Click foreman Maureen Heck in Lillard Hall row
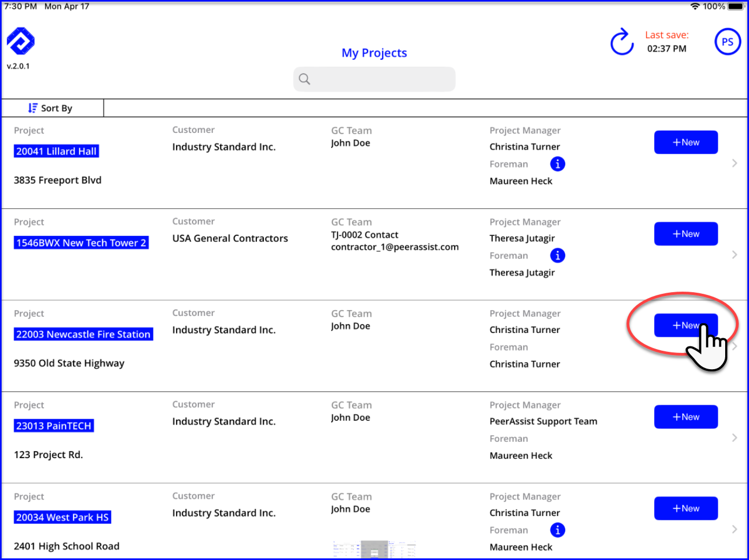The width and height of the screenshot is (749, 560). (521, 181)
